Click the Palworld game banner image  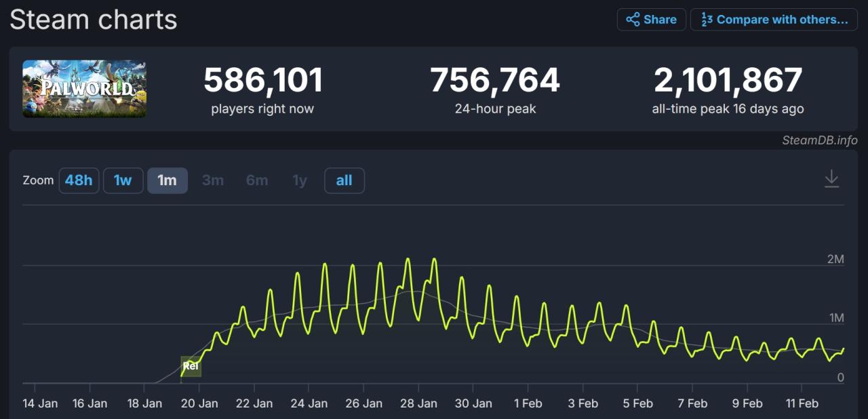[x=84, y=89]
